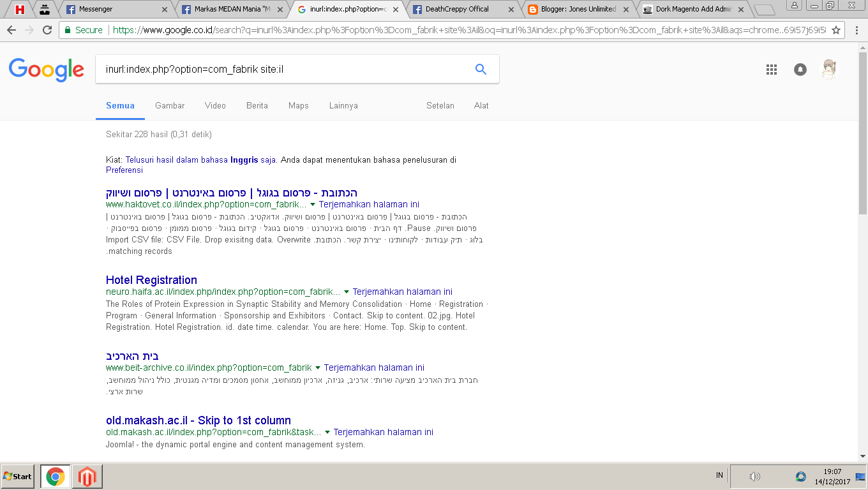This screenshot has height=490, width=868.
Task: Close the Messenger tab
Action: coord(165,10)
